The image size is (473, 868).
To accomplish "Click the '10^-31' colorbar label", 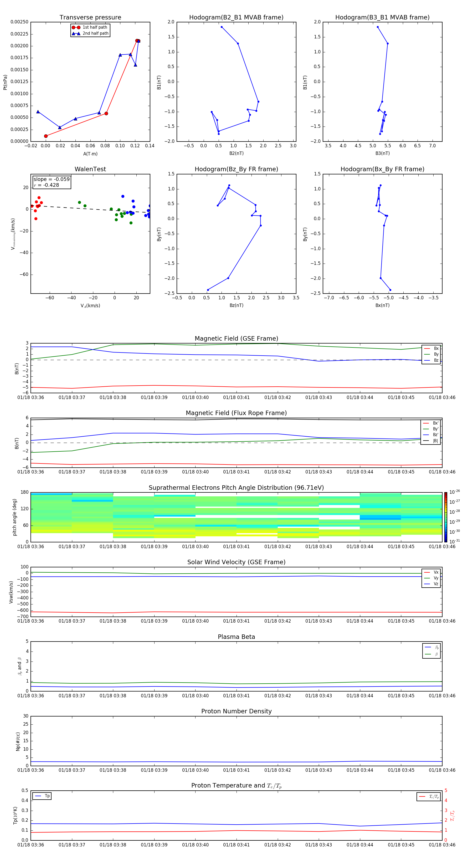I will point(455,542).
